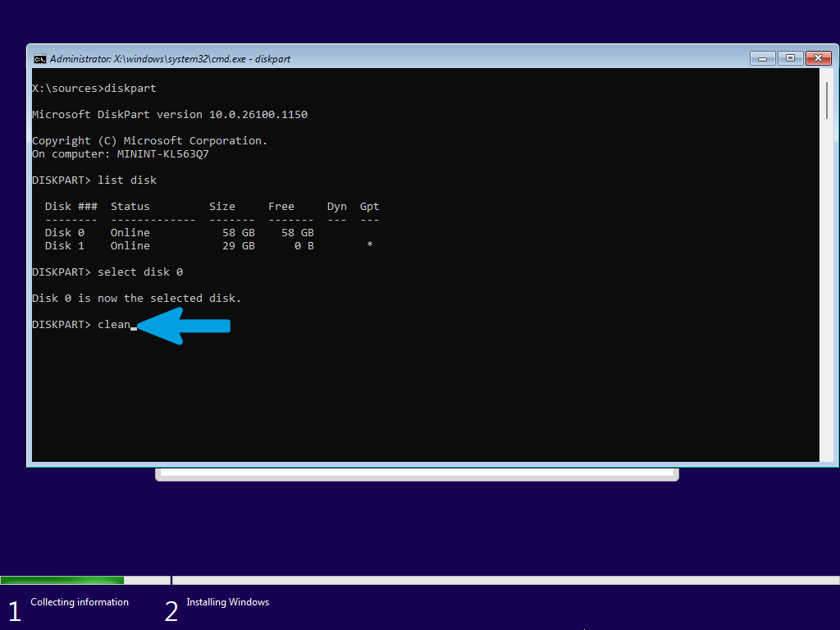Maximize the Administrator cmd.exe window

(790, 58)
